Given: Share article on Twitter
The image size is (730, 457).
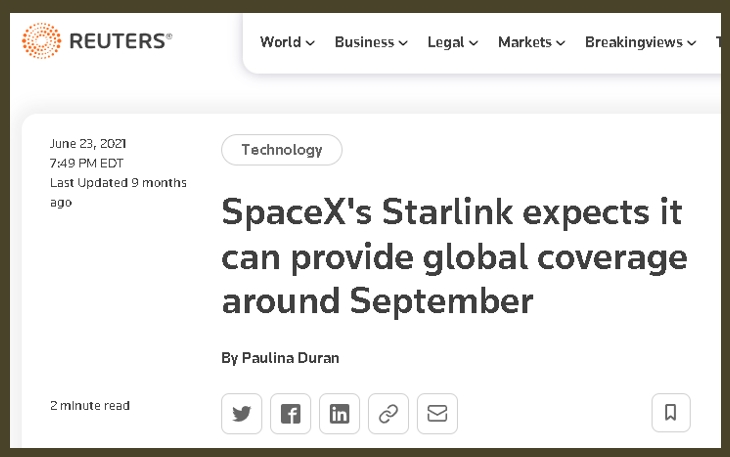Looking at the screenshot, I should pos(242,414).
